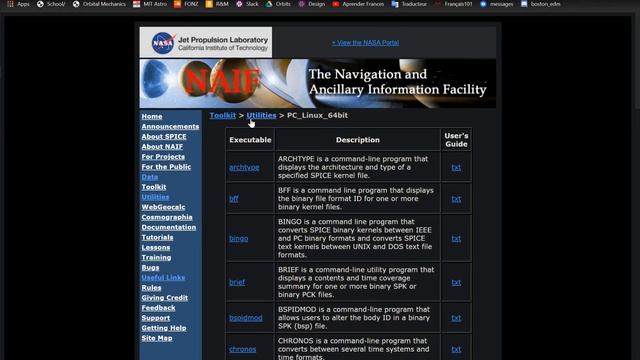Download the bspidmod executable
The image size is (640, 360).
click(x=246, y=318)
